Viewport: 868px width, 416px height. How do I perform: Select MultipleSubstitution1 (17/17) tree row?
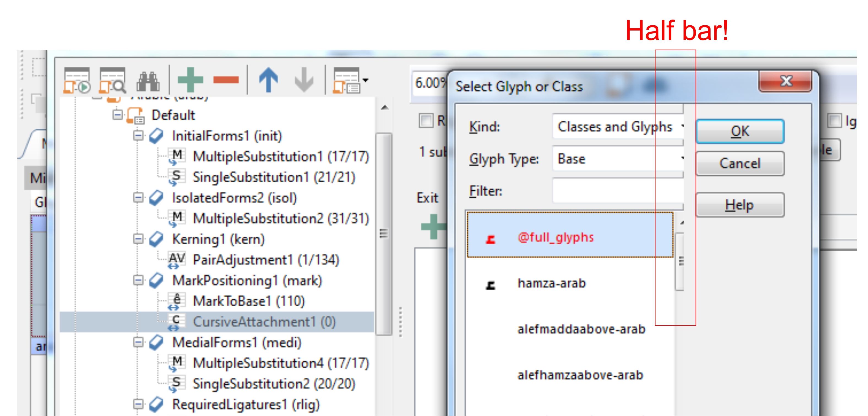(281, 157)
